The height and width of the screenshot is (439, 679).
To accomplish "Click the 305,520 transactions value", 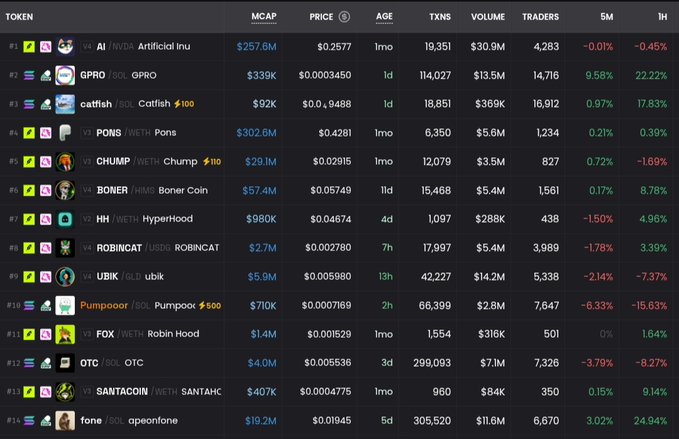I will pyautogui.click(x=432, y=420).
